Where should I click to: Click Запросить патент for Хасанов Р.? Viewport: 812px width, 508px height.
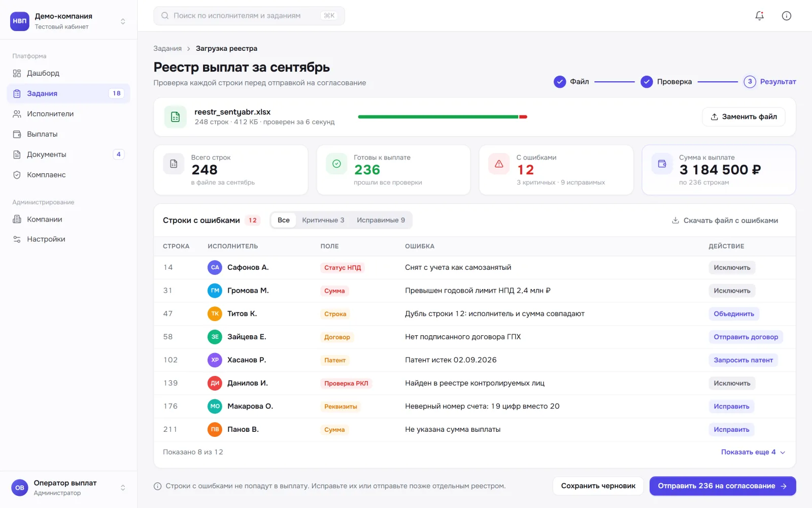743,360
